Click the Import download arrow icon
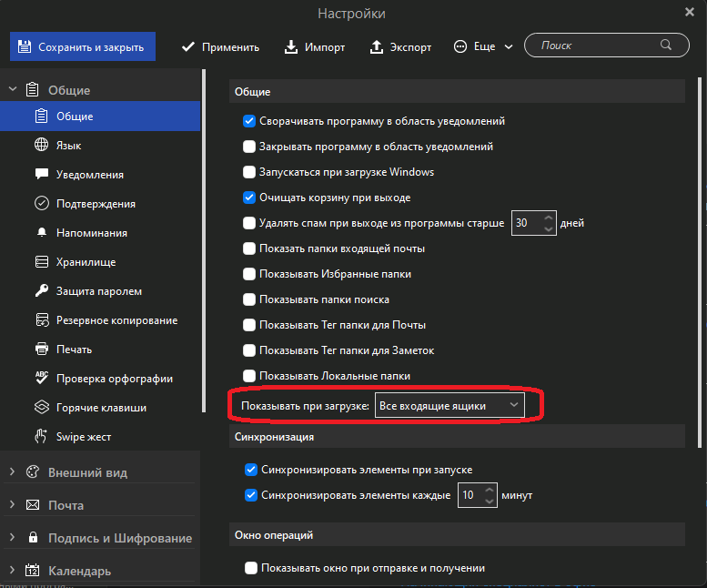707x588 pixels. (291, 47)
